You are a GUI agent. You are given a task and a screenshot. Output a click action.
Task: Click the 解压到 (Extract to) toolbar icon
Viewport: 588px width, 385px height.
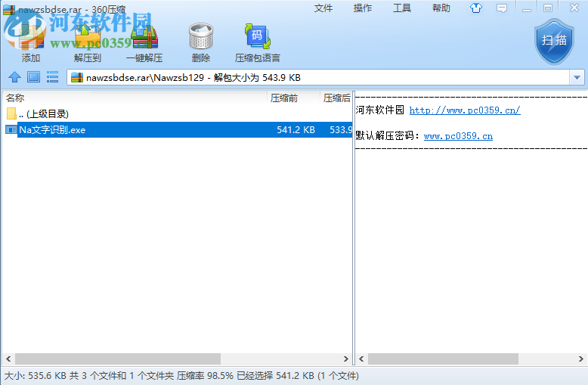tap(88, 36)
